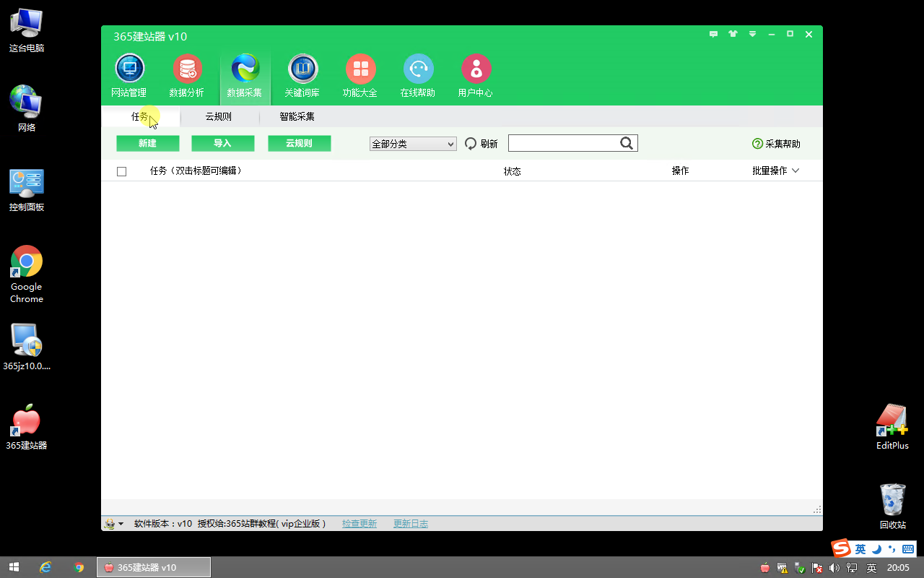Open 网站管理 section icon

pyautogui.click(x=130, y=69)
